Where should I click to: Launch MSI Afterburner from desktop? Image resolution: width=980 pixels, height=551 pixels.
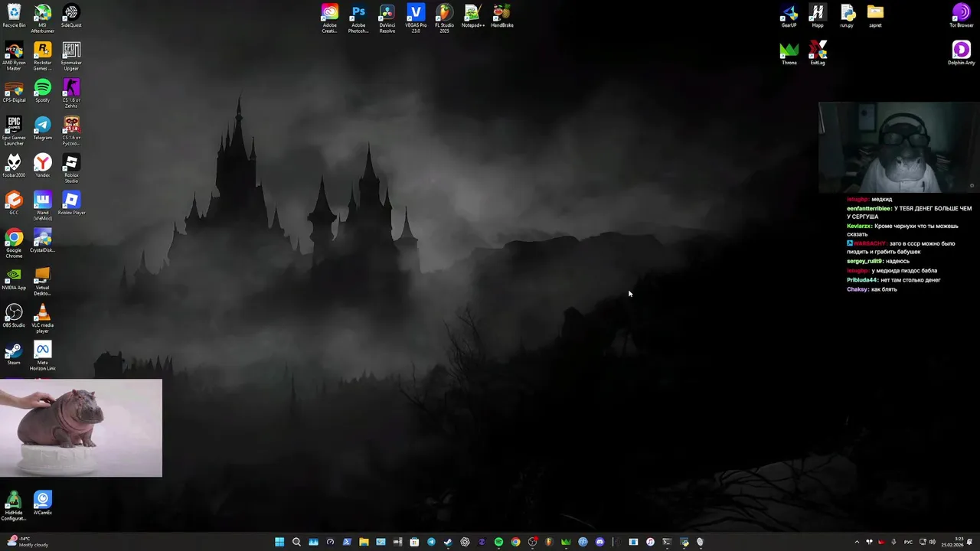(43, 18)
